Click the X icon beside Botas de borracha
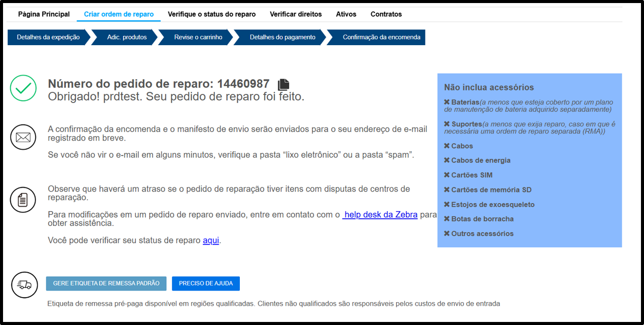This screenshot has height=325, width=644. click(447, 219)
